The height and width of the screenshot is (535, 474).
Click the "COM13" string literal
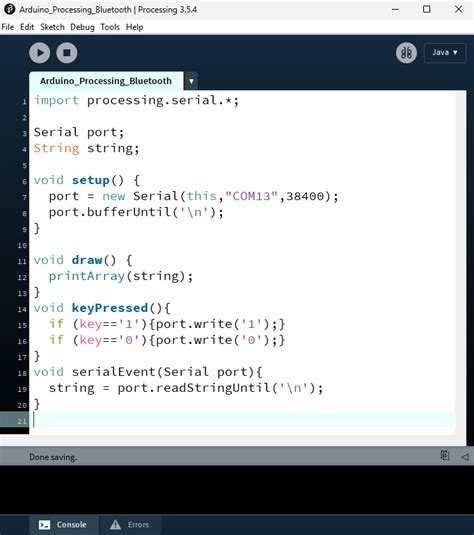pyautogui.click(x=252, y=196)
